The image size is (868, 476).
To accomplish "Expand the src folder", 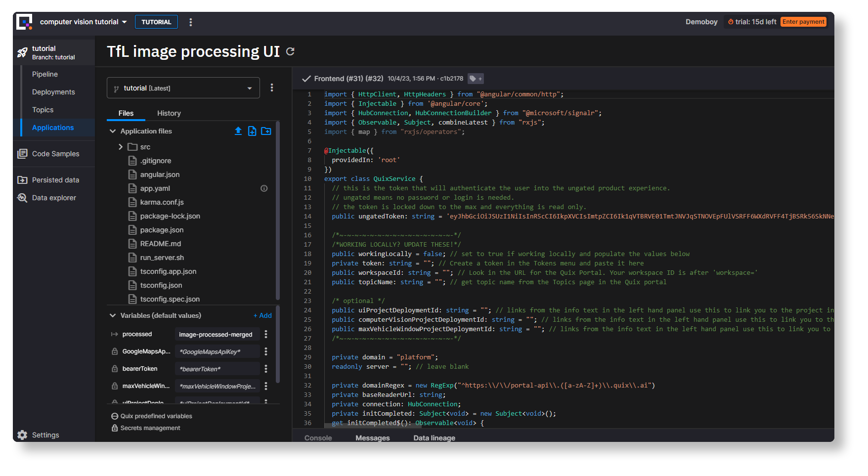I will click(x=120, y=147).
